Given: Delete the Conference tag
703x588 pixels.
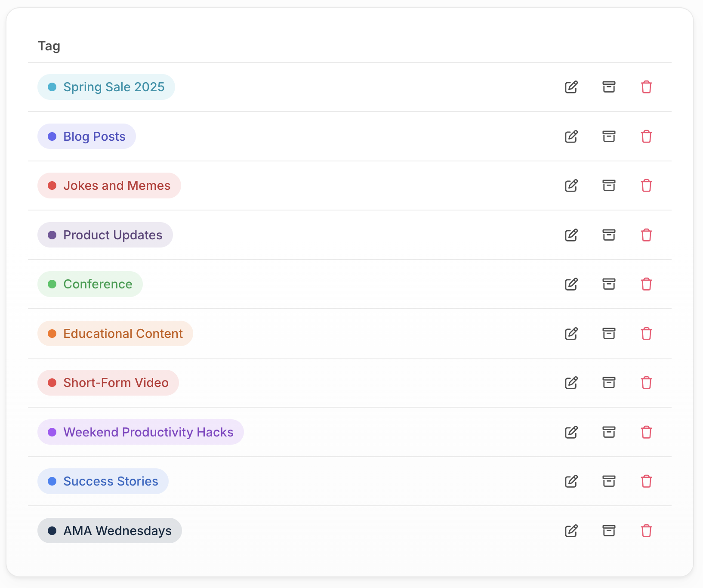Looking at the screenshot, I should tap(646, 284).
